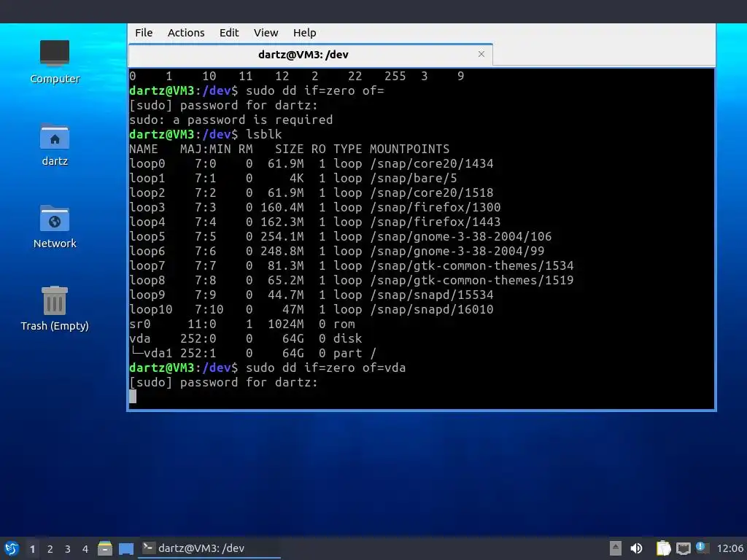Click the vda1 partition name

[x=158, y=354]
